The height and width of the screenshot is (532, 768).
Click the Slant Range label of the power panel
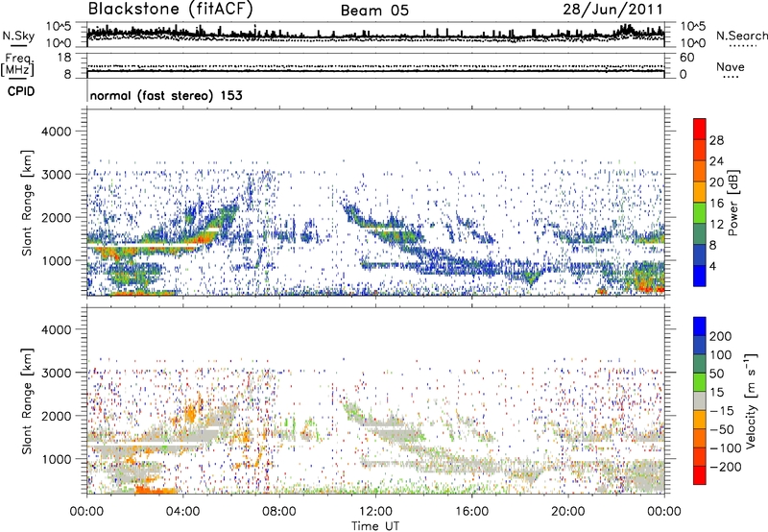27,203
